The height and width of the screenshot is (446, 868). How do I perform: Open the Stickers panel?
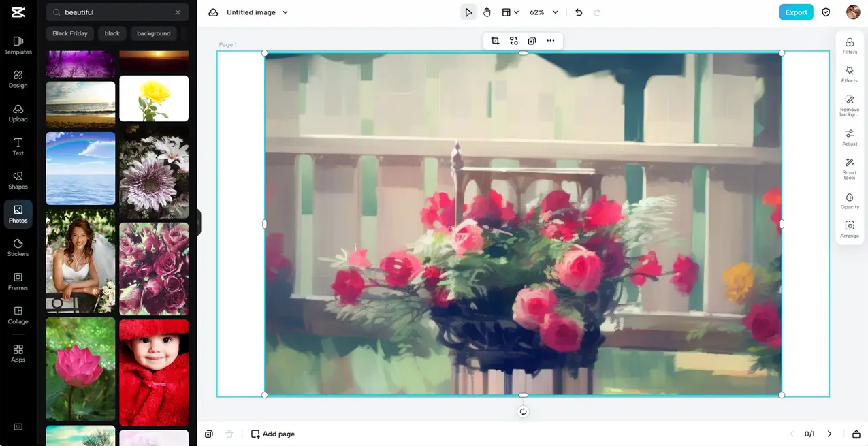(x=18, y=248)
